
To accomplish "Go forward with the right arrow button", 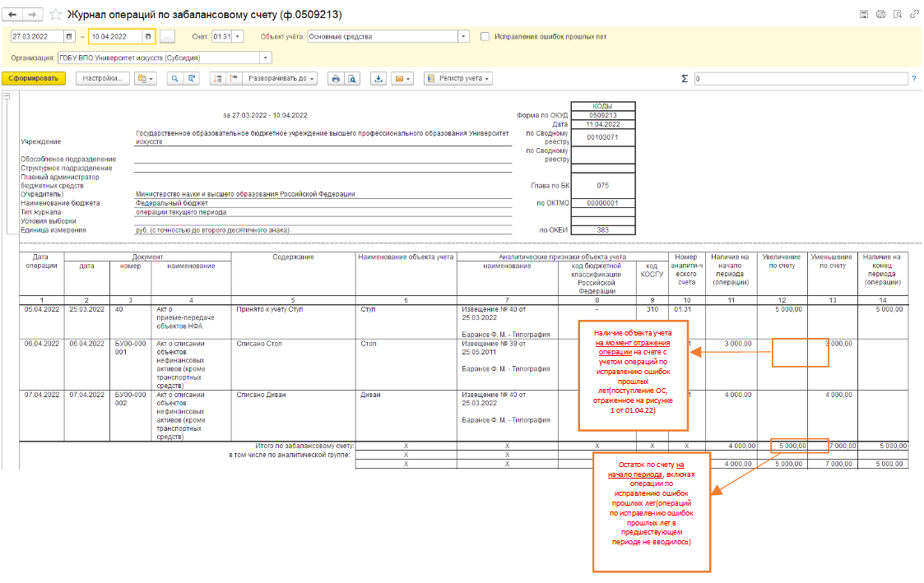I will click(x=32, y=14).
